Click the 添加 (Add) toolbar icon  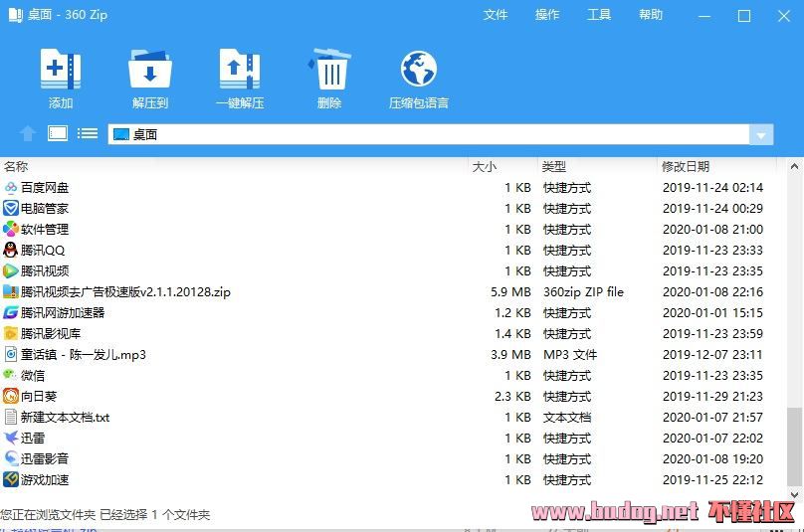pos(61,70)
